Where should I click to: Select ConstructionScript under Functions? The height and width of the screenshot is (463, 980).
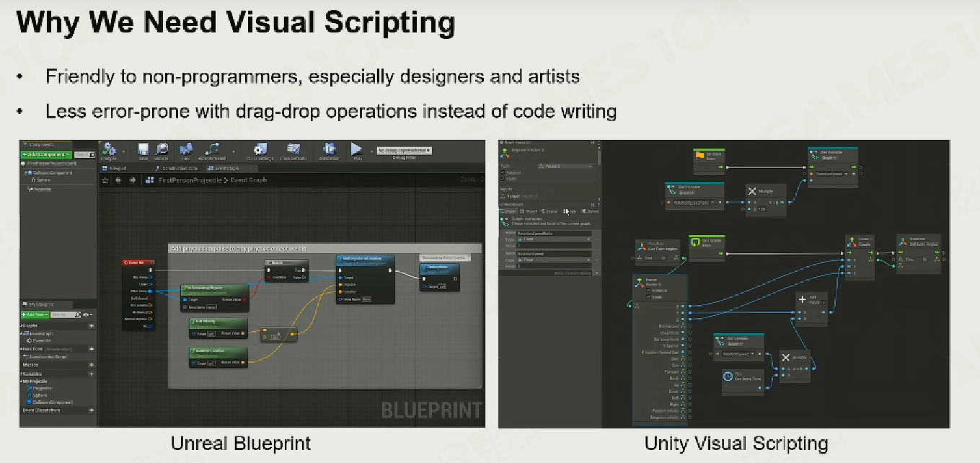(x=45, y=357)
